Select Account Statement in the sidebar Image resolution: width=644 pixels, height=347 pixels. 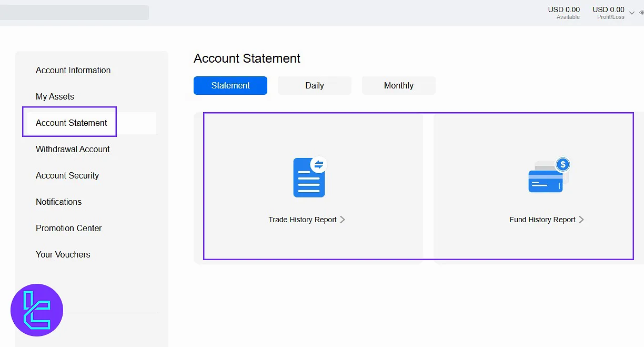(72, 123)
